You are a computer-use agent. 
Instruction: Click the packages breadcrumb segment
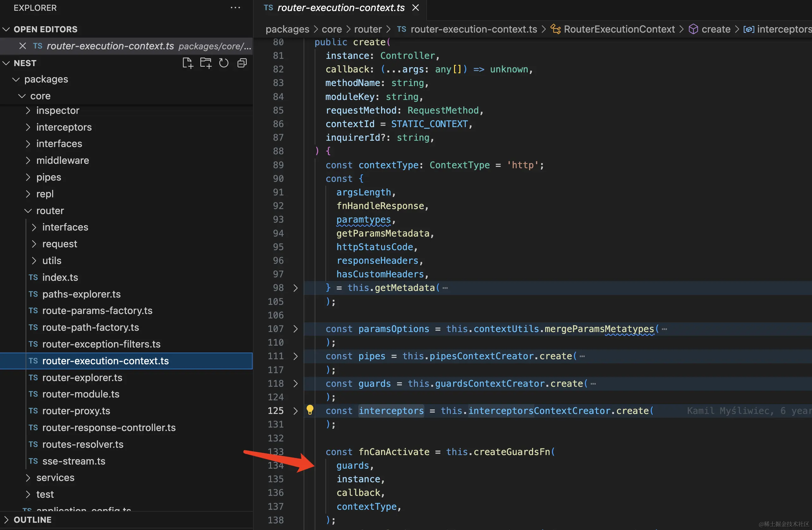pyautogui.click(x=287, y=29)
